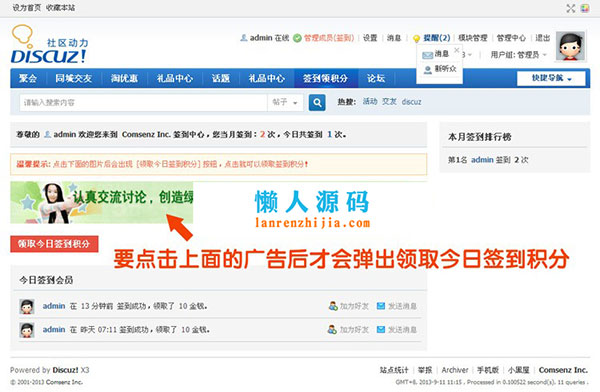The width and height of the screenshot is (600, 392).
Task: Click the 收藏本站 link
Action: [x=60, y=8]
